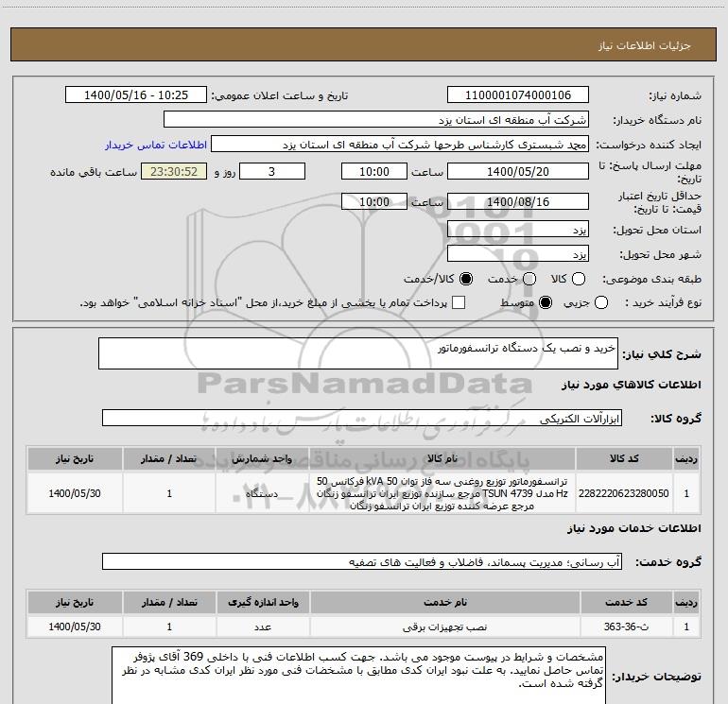Click goods code 2282220623280050
This screenshot has width=728, height=704.
624,493
